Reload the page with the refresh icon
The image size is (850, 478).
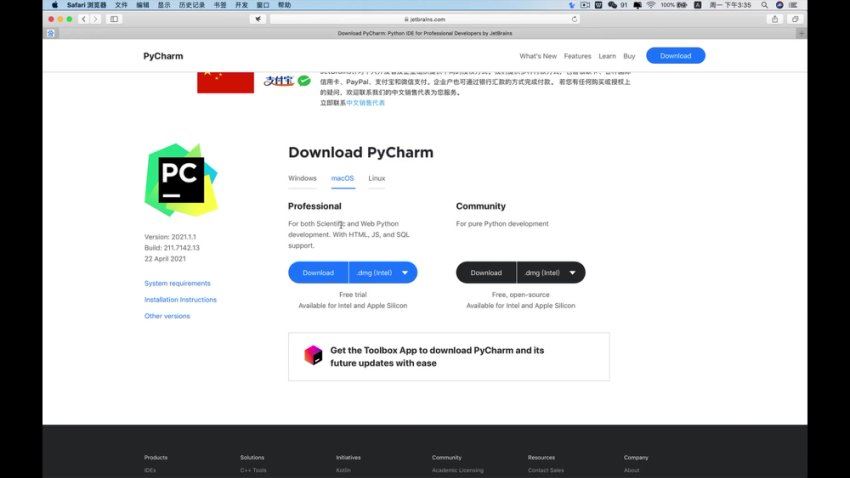[x=574, y=19]
